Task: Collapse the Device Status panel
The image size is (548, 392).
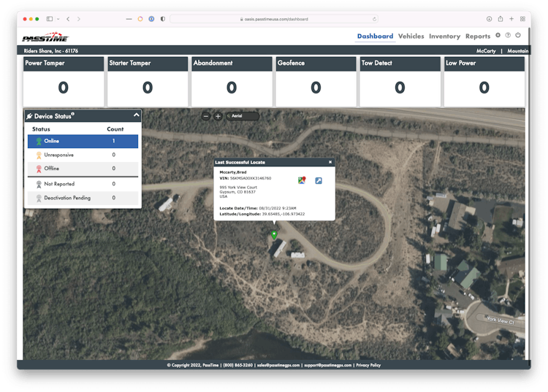Action: point(136,115)
